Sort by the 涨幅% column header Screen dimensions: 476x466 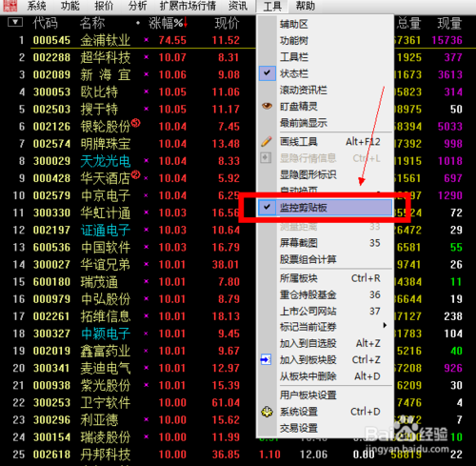point(168,23)
